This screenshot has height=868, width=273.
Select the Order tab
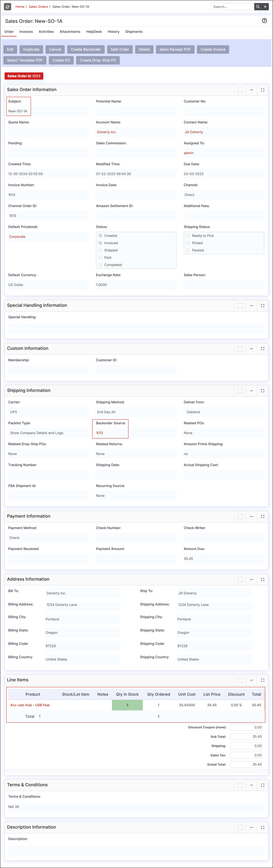click(9, 32)
